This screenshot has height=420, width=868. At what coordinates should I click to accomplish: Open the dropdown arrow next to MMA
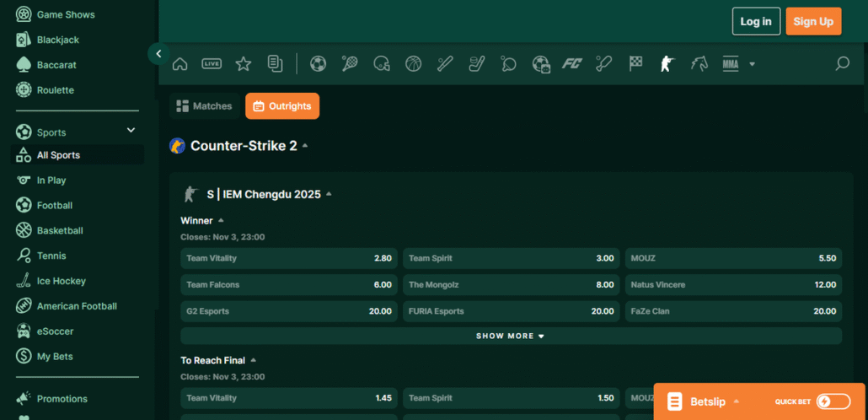click(x=752, y=64)
